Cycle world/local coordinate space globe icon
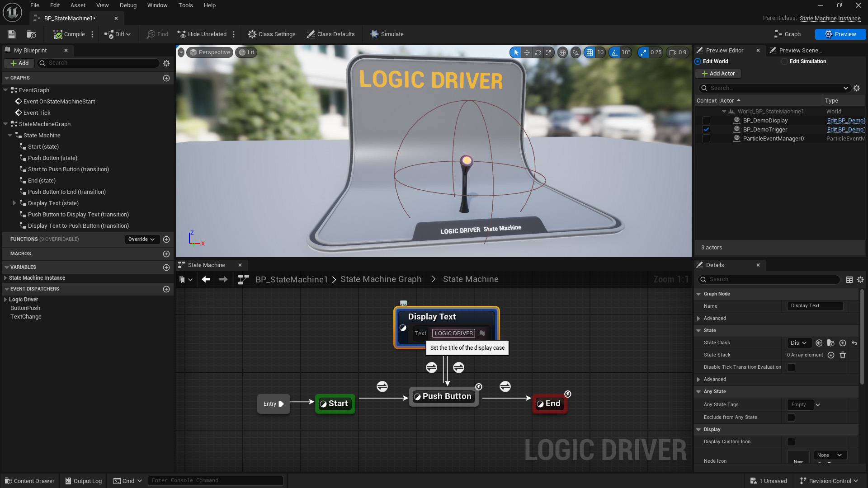This screenshot has width=868, height=488. click(x=562, y=52)
